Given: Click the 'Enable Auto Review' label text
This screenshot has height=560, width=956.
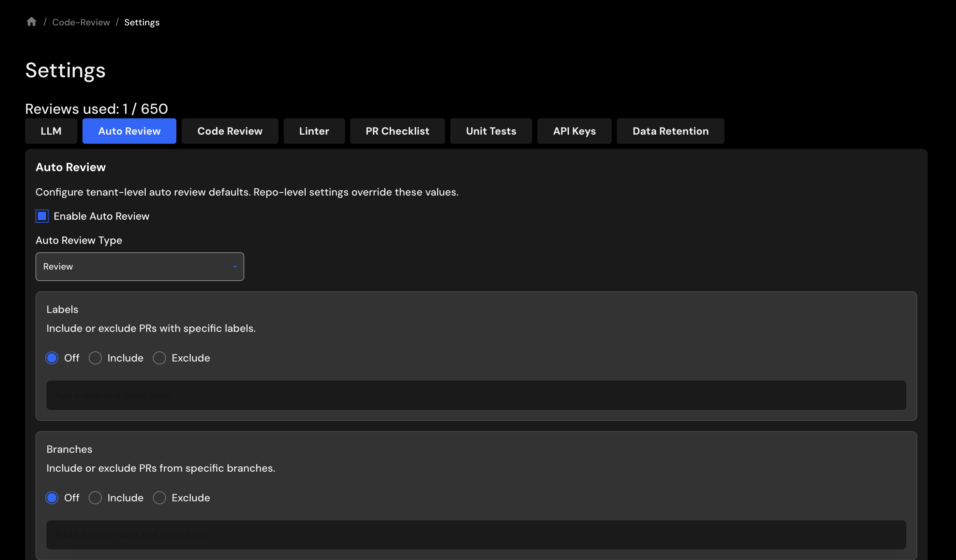Looking at the screenshot, I should (101, 216).
